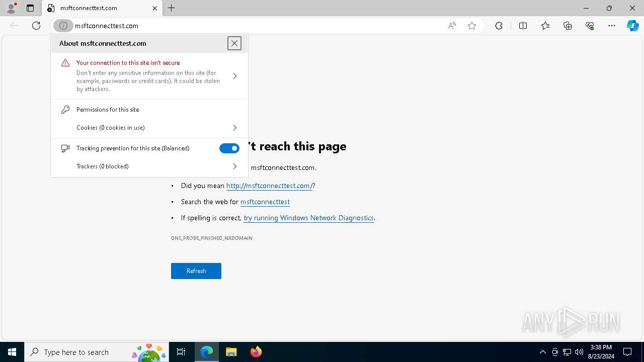Click the Read aloud icon

452,26
